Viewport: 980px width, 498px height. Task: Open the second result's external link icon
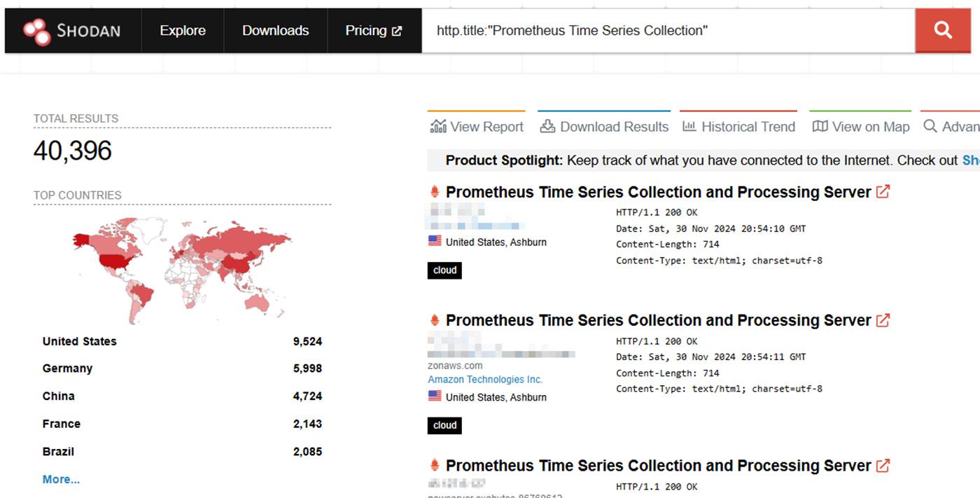click(x=883, y=320)
